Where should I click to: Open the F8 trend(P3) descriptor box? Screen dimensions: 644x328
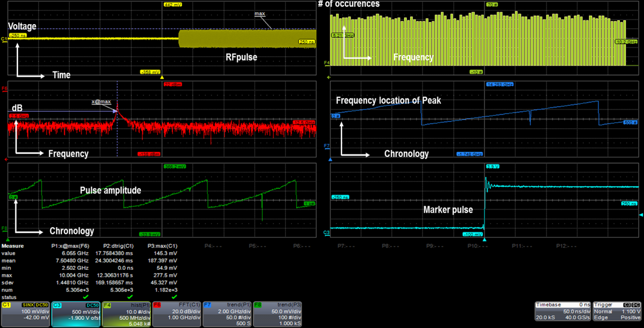(x=277, y=314)
